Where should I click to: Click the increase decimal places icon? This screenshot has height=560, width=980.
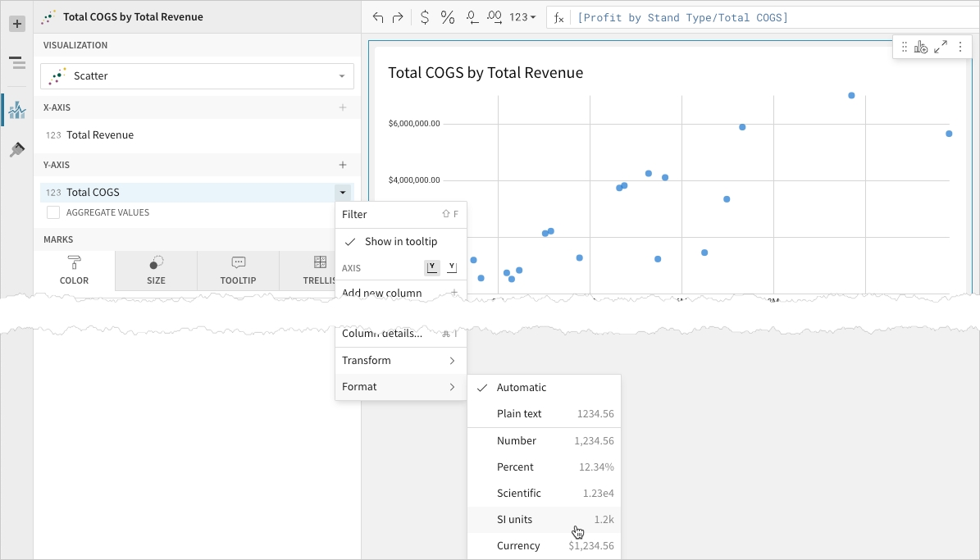495,17
